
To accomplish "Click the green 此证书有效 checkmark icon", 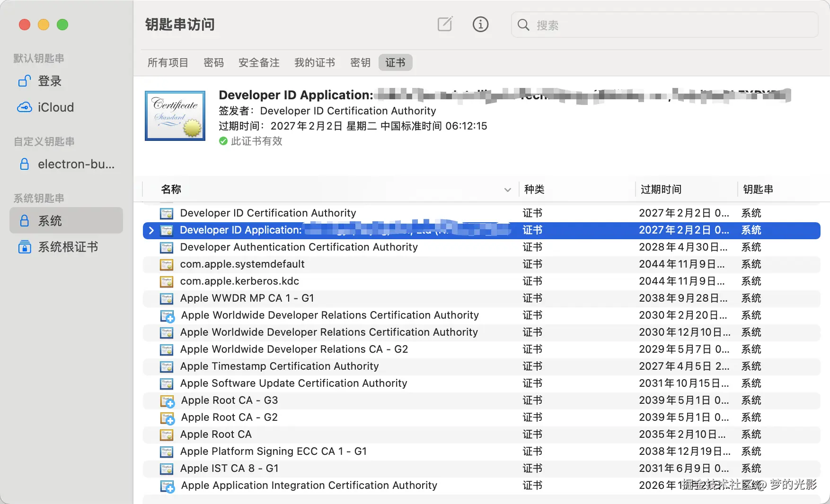I will coord(223,141).
